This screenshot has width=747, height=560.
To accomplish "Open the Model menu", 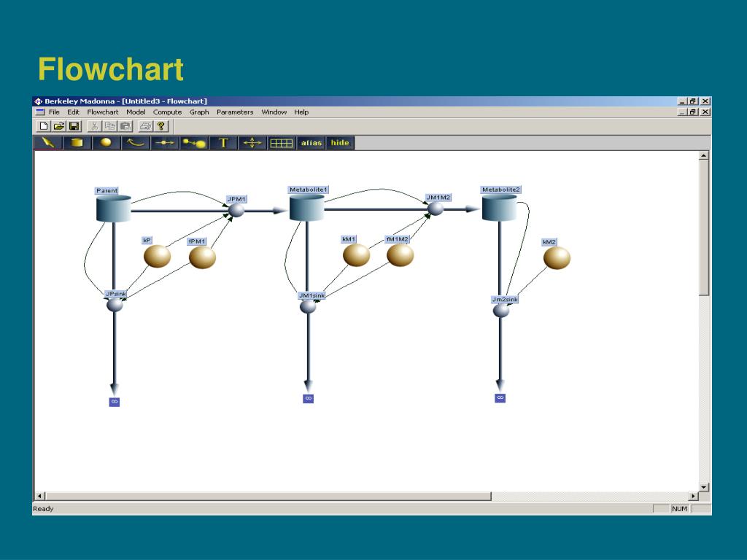I will [x=136, y=112].
